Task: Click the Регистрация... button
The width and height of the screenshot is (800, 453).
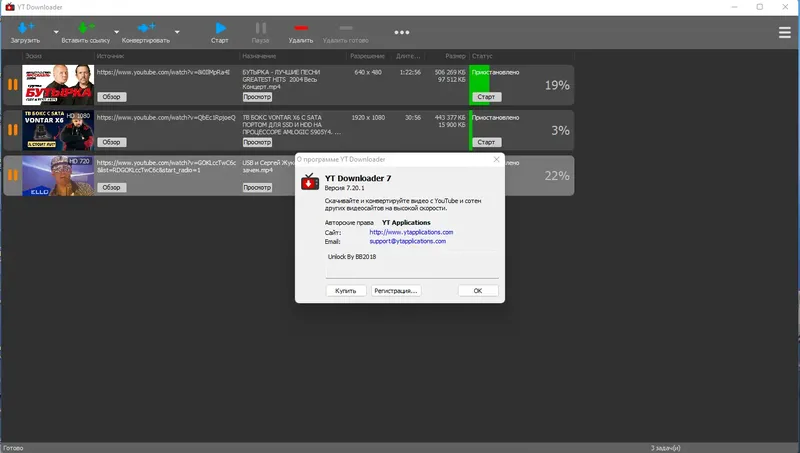Action: [x=396, y=291]
